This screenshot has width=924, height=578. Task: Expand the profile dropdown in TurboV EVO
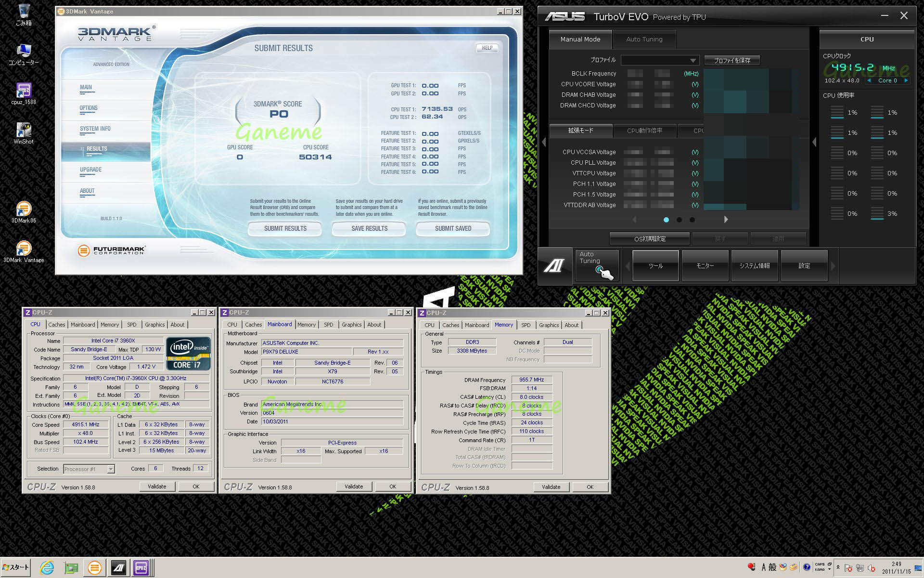click(693, 61)
